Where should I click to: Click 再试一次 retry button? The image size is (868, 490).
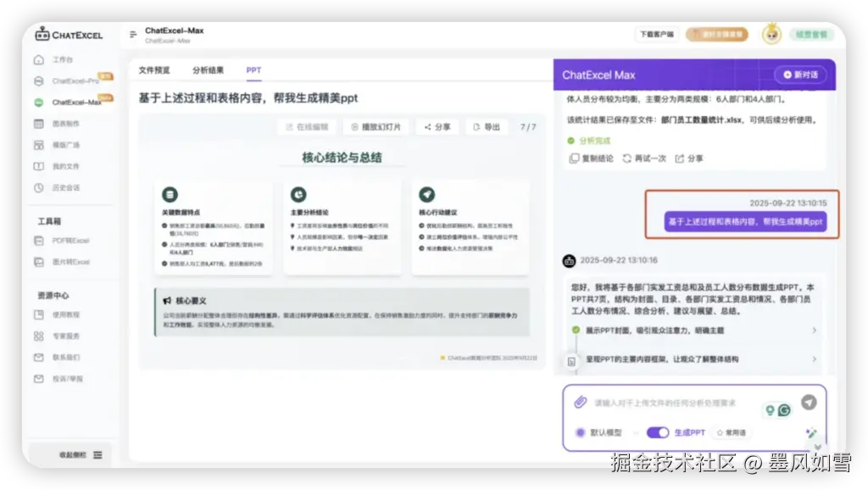tap(644, 159)
